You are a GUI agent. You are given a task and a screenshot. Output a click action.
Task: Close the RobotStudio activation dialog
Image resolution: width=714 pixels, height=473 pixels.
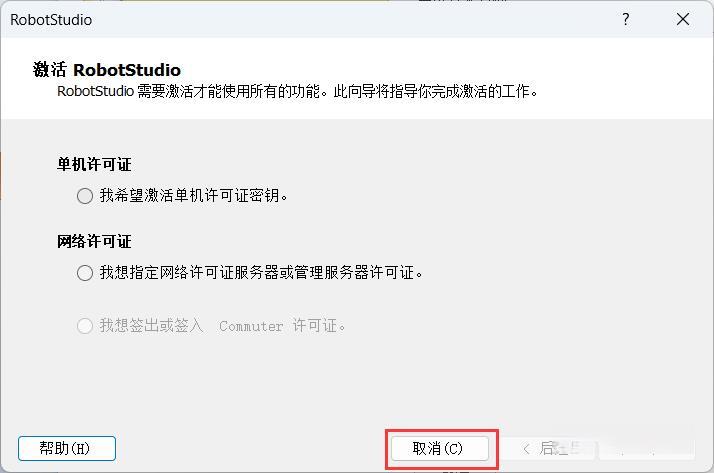pyautogui.click(x=683, y=19)
